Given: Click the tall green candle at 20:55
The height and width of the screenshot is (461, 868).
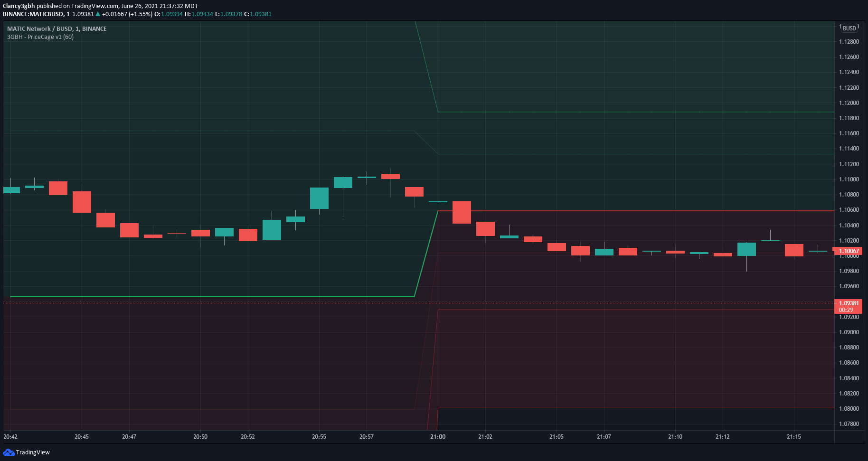Looking at the screenshot, I should tap(319, 198).
